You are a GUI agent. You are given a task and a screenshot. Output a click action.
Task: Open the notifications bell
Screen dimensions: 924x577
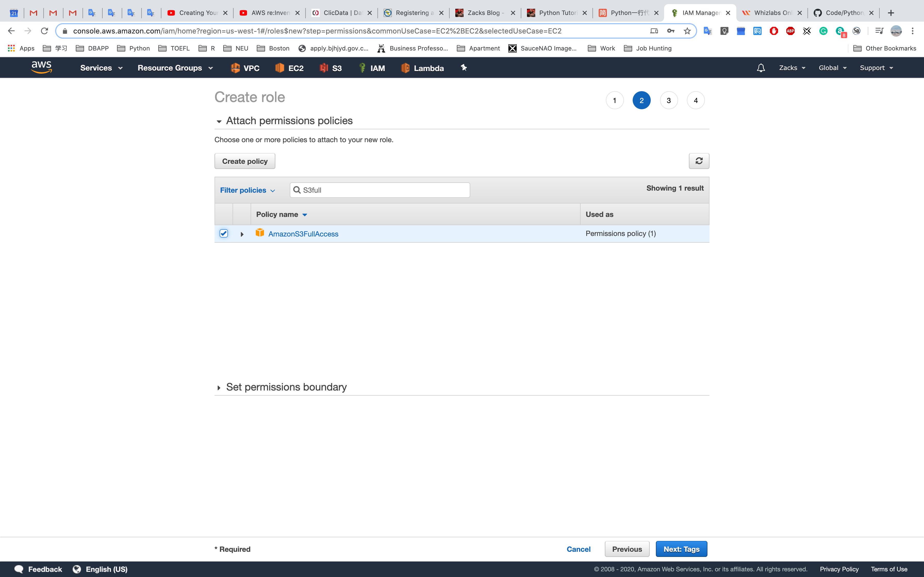tap(761, 68)
